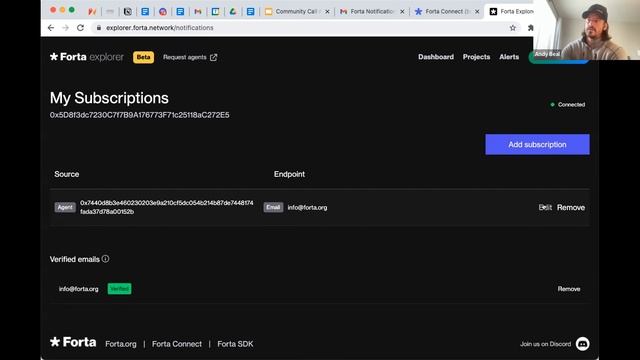Open the first pinned tab in the tab strip
The image size is (640, 360).
[92, 11]
